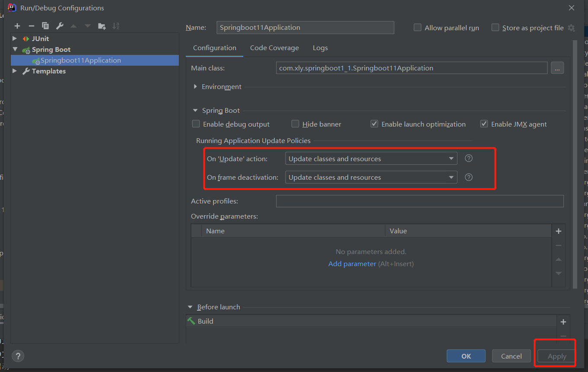Remove the selected configuration
This screenshot has width=588, height=372.
pyautogui.click(x=31, y=25)
